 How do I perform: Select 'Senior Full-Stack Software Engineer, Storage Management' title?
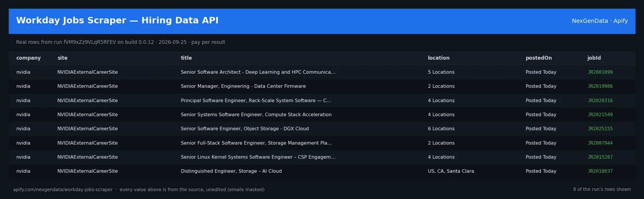(256, 143)
